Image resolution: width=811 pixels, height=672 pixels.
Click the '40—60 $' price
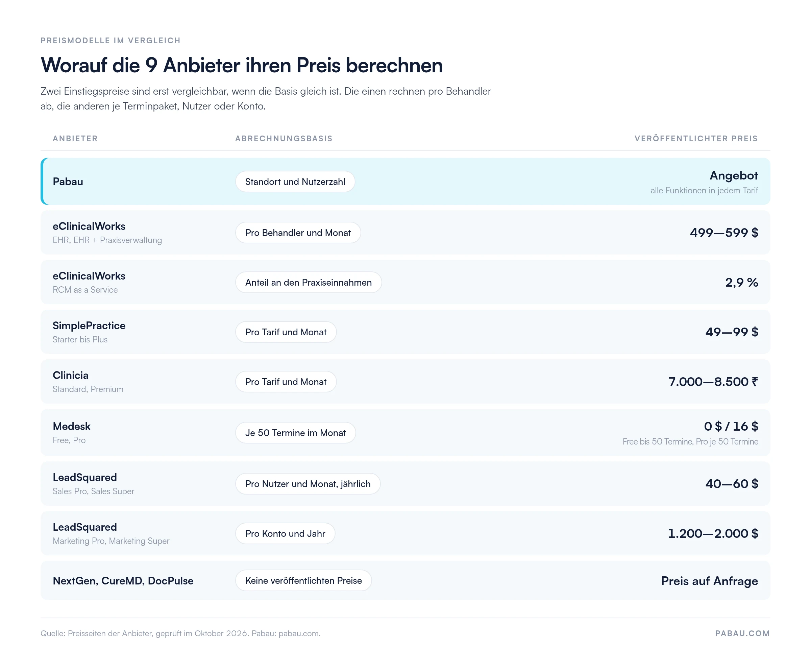(x=732, y=483)
